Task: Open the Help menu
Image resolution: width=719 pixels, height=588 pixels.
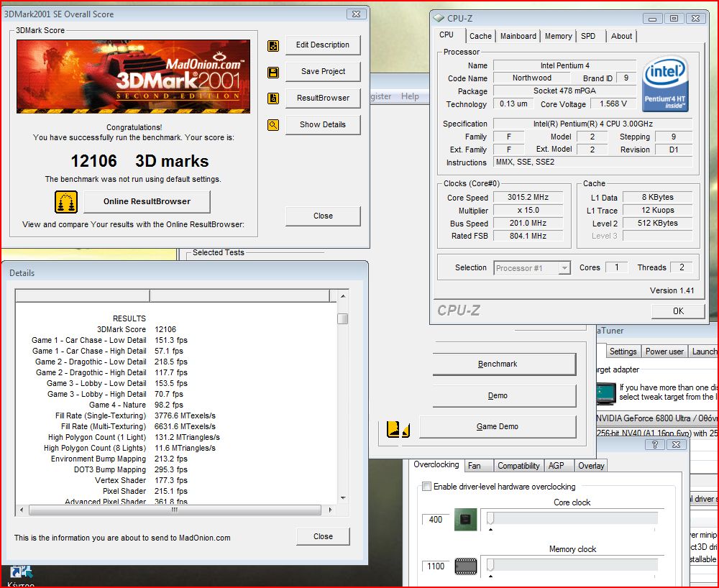Action: [x=410, y=96]
